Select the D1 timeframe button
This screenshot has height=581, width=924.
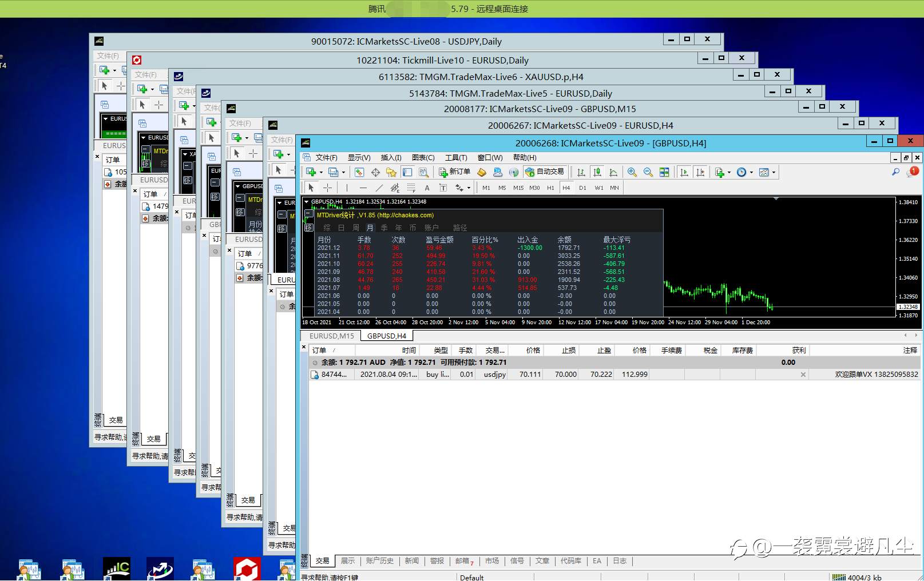(582, 188)
